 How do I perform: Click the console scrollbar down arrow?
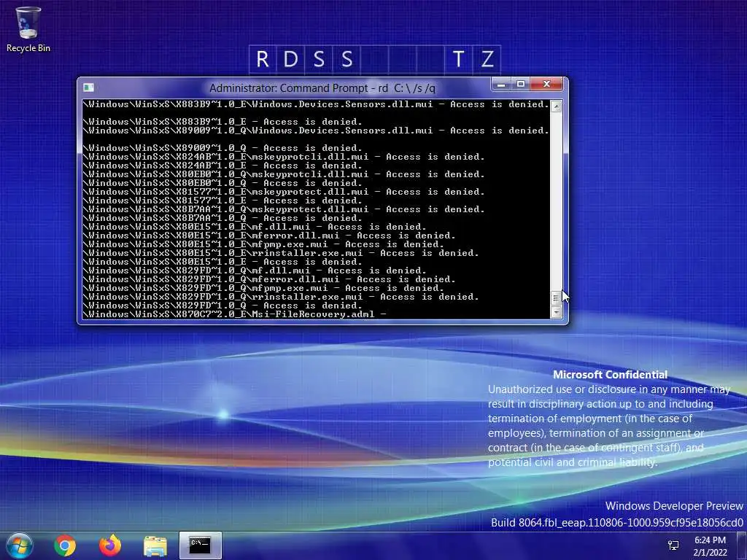(x=556, y=312)
